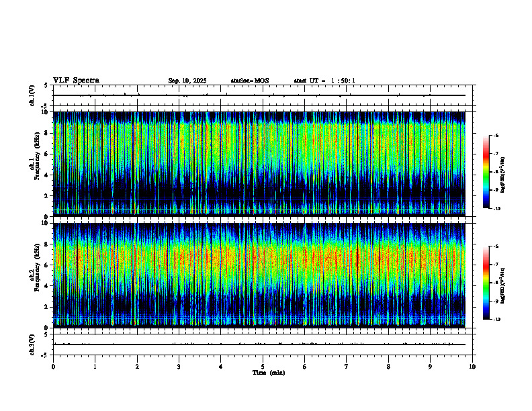The width and height of the screenshot is (532, 411).
Task: Click the time axis tick label '4'
Action: pyautogui.click(x=221, y=367)
